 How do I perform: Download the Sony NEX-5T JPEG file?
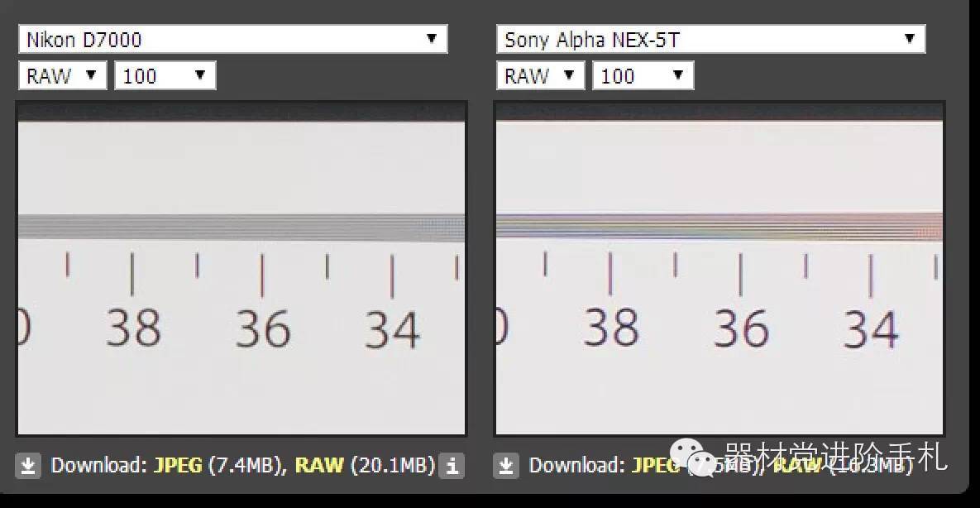[x=653, y=466]
